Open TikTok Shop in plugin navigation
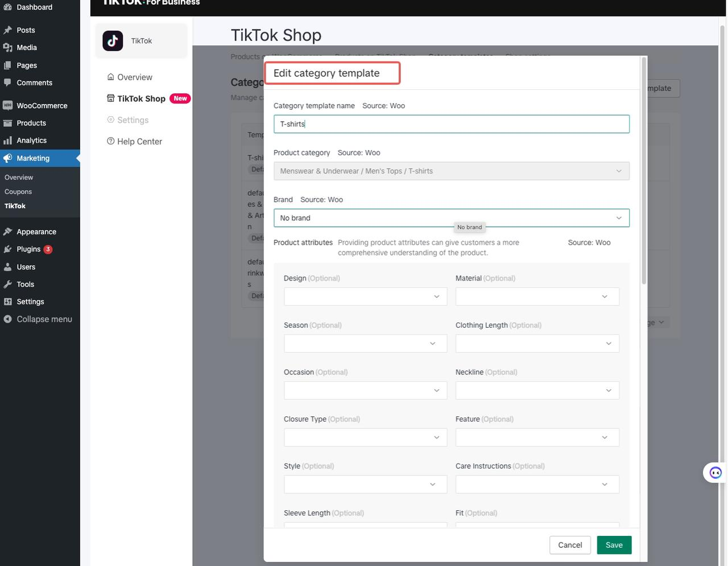 [x=141, y=99]
